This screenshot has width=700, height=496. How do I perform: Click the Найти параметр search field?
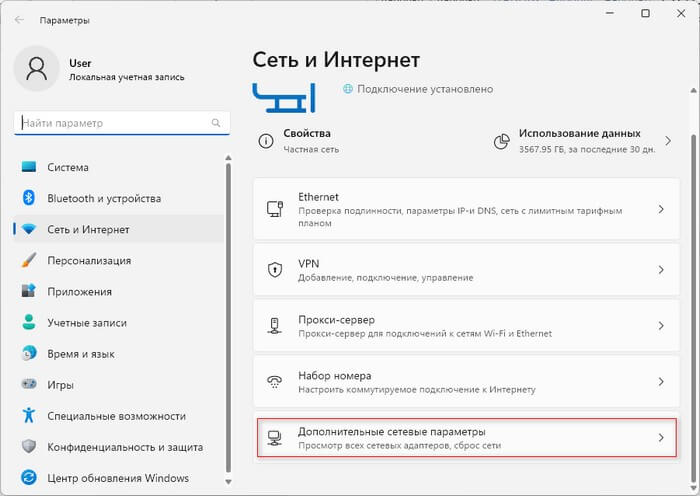[x=122, y=123]
